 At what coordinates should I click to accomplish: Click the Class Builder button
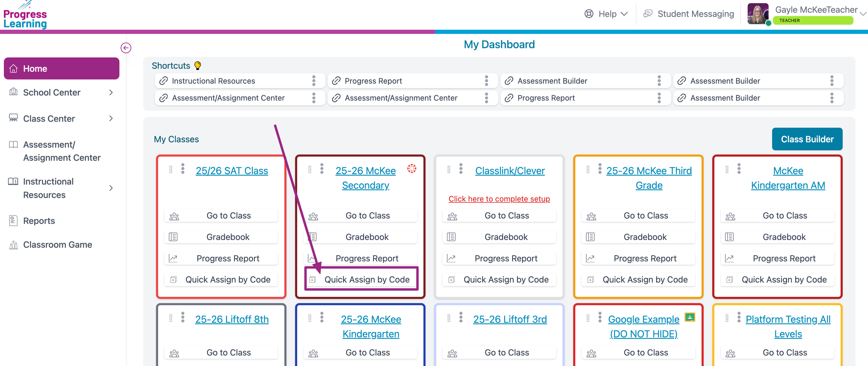pyautogui.click(x=807, y=139)
